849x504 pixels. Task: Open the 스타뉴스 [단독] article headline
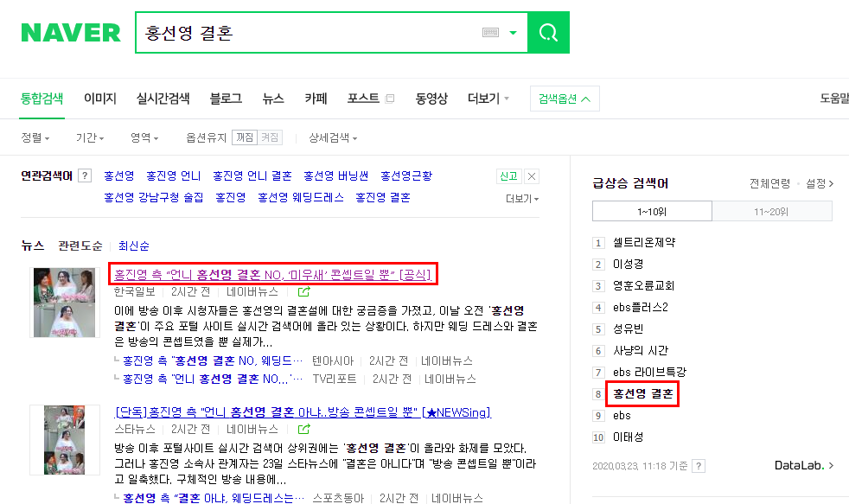click(x=303, y=412)
